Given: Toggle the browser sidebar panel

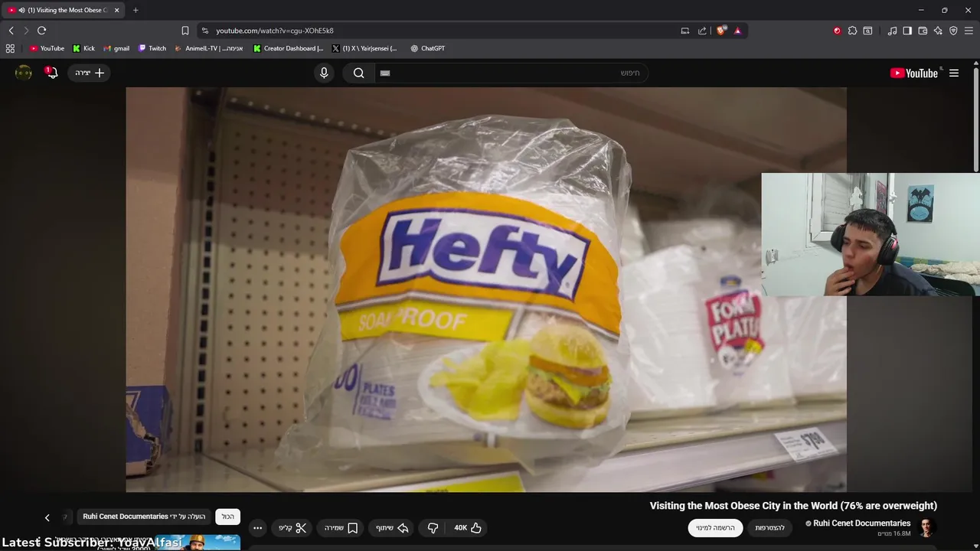Looking at the screenshot, I should point(907,31).
